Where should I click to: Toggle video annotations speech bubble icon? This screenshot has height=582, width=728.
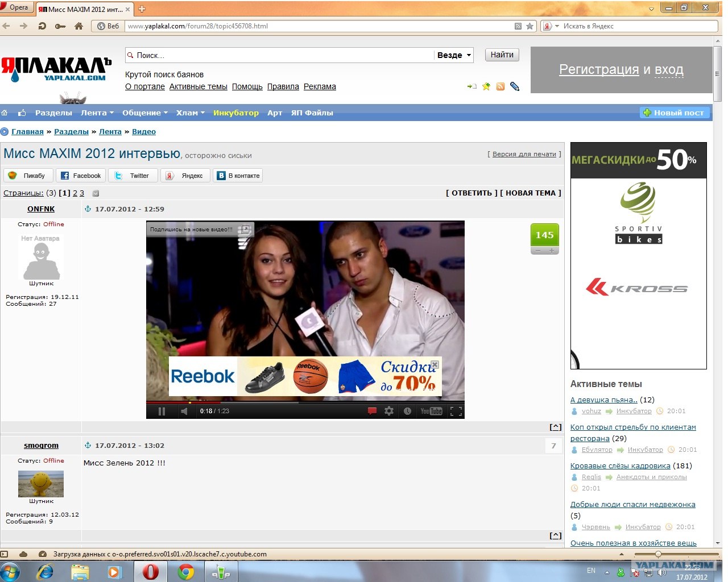click(372, 411)
